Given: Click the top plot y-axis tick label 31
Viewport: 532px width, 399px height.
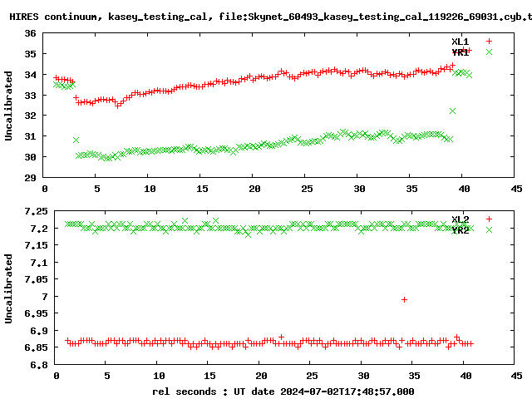Looking at the screenshot, I should (x=30, y=136).
